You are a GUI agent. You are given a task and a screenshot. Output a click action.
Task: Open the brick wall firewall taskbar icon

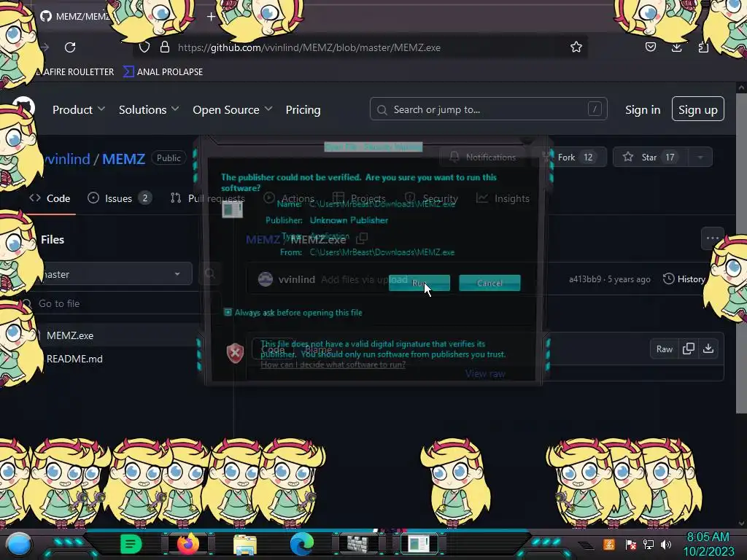tap(357, 544)
